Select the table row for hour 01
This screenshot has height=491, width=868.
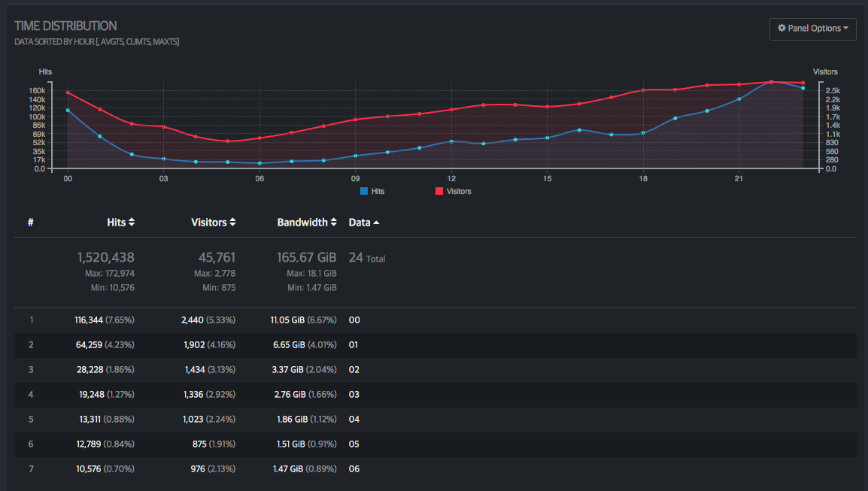[435, 345]
